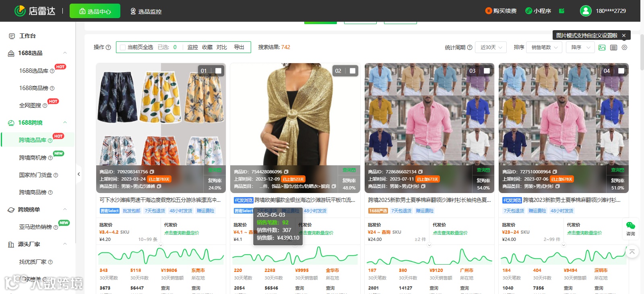
Task: Copy product ID 728686602134
Action: [x=420, y=172]
